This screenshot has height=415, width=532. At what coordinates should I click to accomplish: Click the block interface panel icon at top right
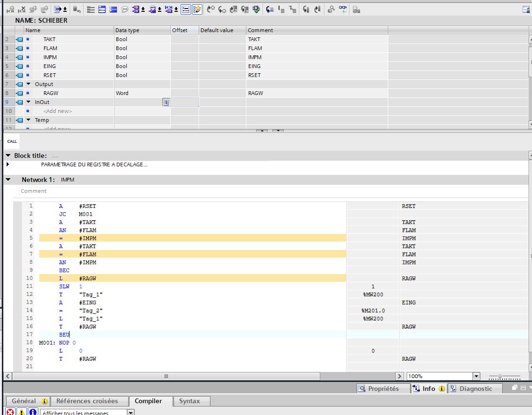click(525, 9)
